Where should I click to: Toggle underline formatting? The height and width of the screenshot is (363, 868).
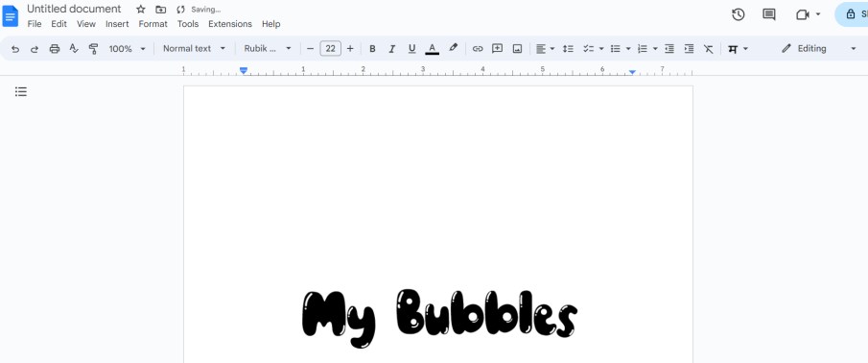click(x=411, y=49)
